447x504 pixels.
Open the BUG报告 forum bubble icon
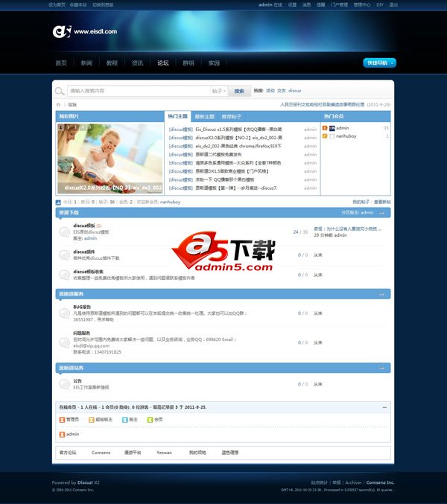tap(64, 313)
